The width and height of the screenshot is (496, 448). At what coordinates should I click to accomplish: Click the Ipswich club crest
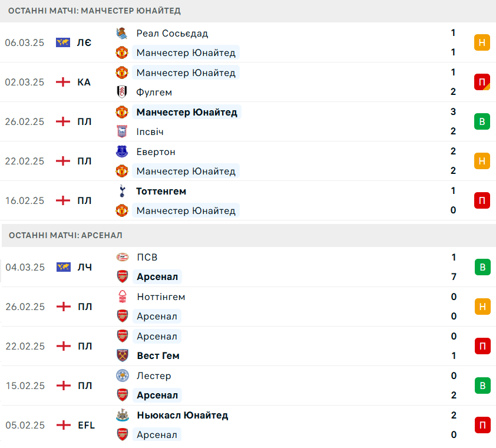pos(122,131)
